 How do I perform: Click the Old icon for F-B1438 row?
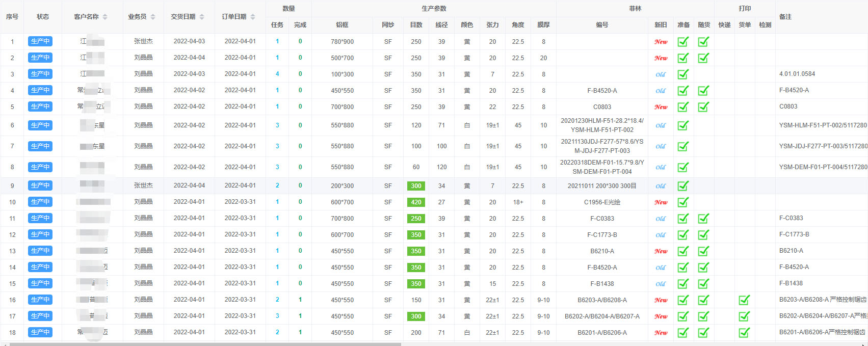pyautogui.click(x=661, y=284)
